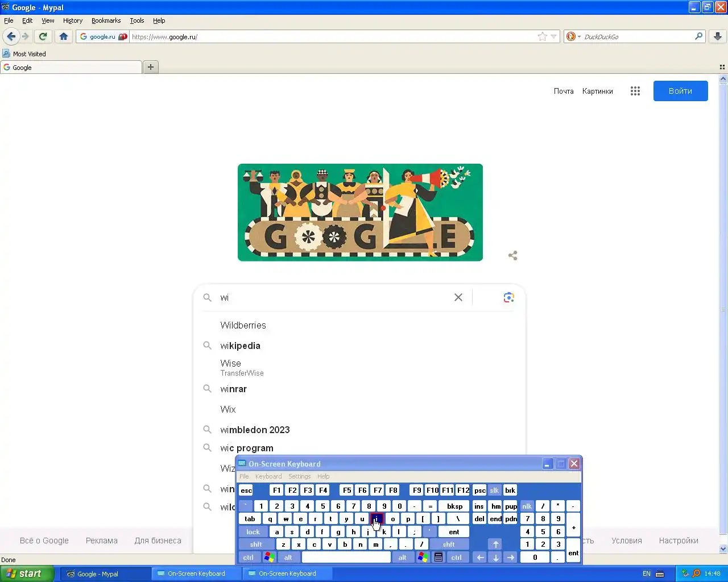
Task: Open the on-screen keyboard Settings menu
Action: click(x=299, y=476)
